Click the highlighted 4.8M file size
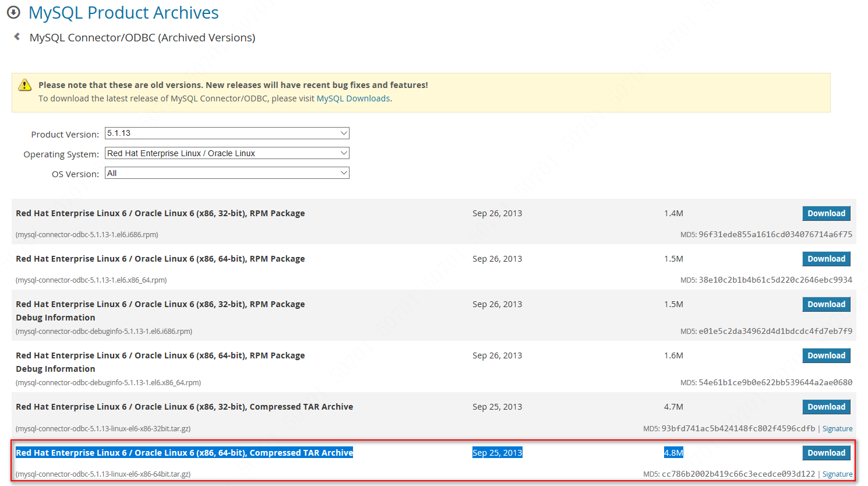The image size is (868, 486). click(x=673, y=453)
